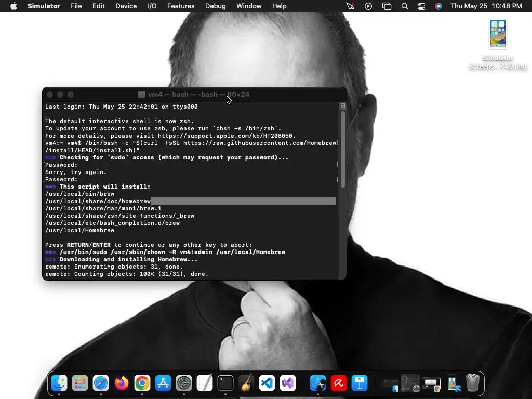The image size is (532, 399).
Task: Click the line '/usr/local/share/man/man1/brew.1'
Action: click(x=103, y=209)
